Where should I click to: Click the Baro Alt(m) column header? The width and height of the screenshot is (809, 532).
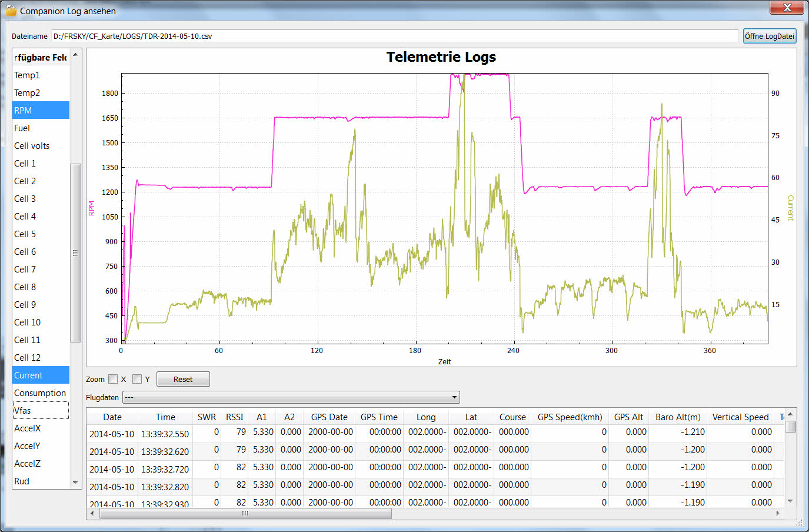point(678,417)
